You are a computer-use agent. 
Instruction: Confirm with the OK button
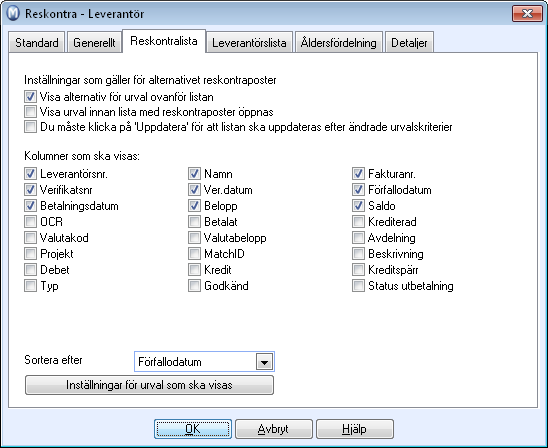coord(193,429)
